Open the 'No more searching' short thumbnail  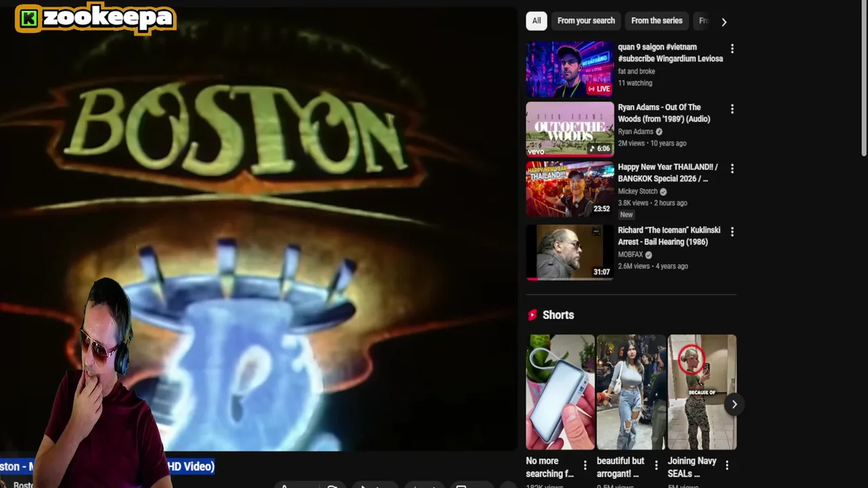(560, 392)
